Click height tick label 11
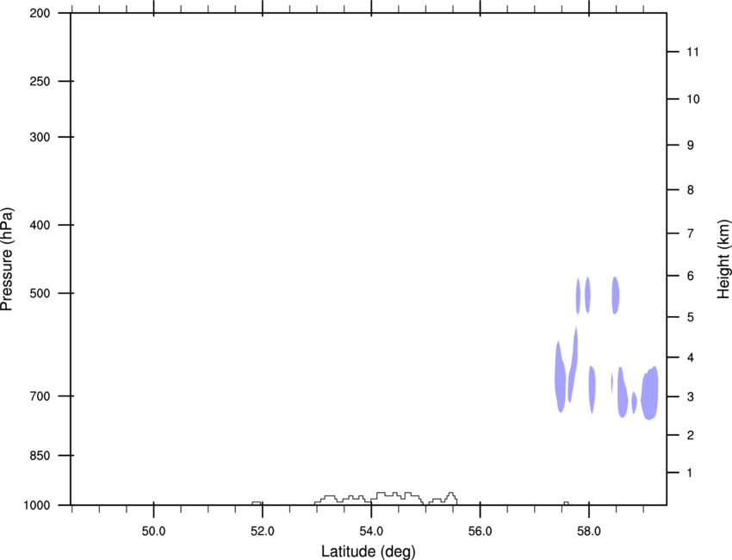Viewport: 732px width, 560px height. pyautogui.click(x=692, y=52)
